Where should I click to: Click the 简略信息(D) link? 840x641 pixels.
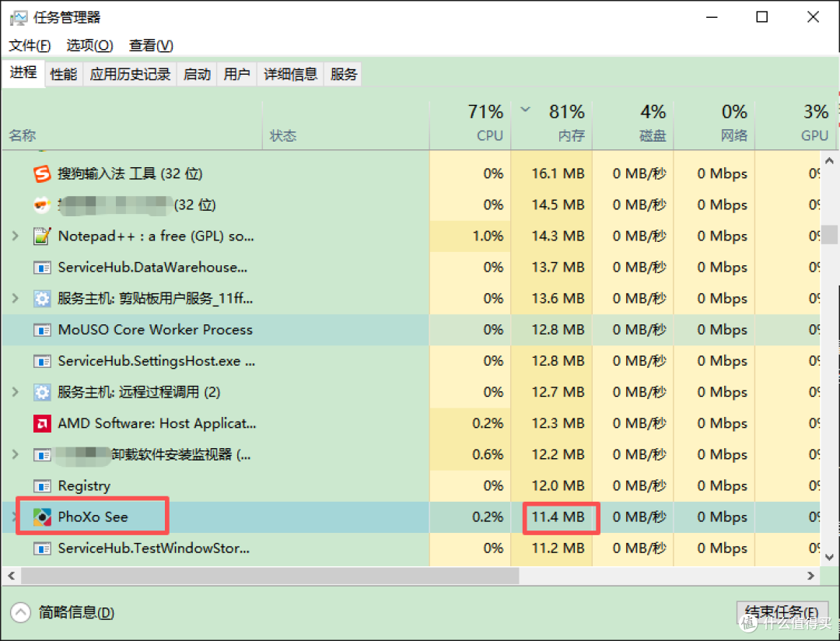pos(76,612)
